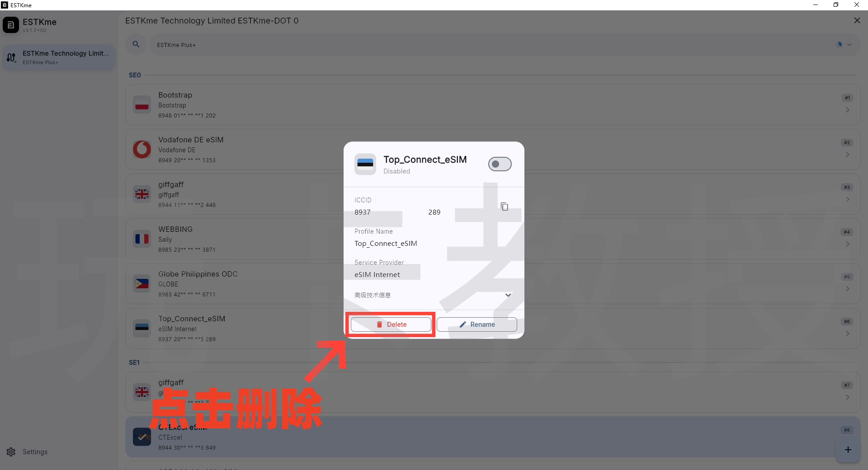
Task: Open the ESTKme Plus+ dropdown arrow
Action: click(849, 45)
